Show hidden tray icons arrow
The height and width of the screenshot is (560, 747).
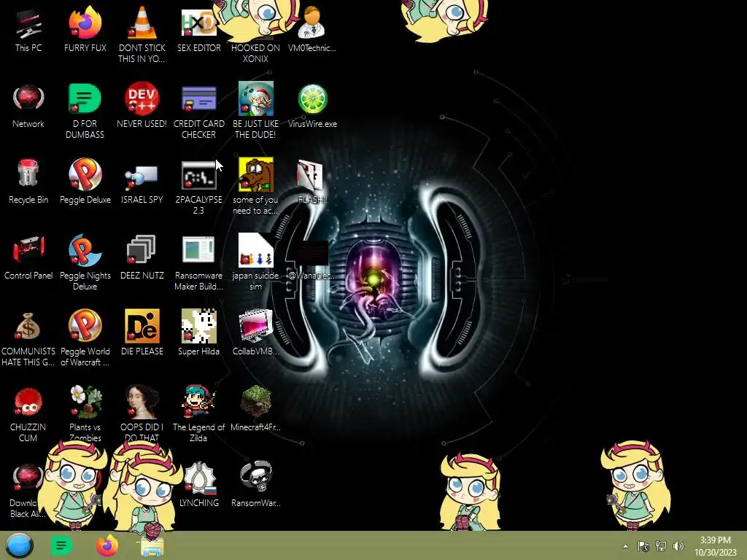[625, 546]
